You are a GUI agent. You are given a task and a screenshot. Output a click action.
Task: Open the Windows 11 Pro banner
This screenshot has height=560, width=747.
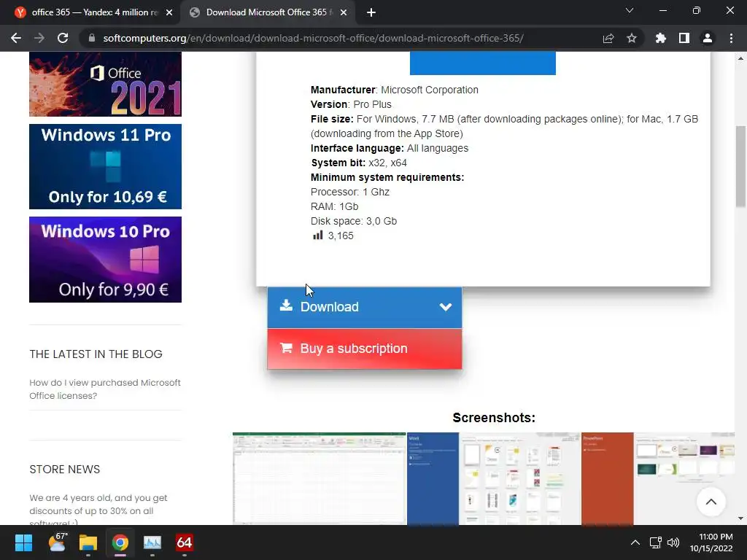click(x=105, y=166)
